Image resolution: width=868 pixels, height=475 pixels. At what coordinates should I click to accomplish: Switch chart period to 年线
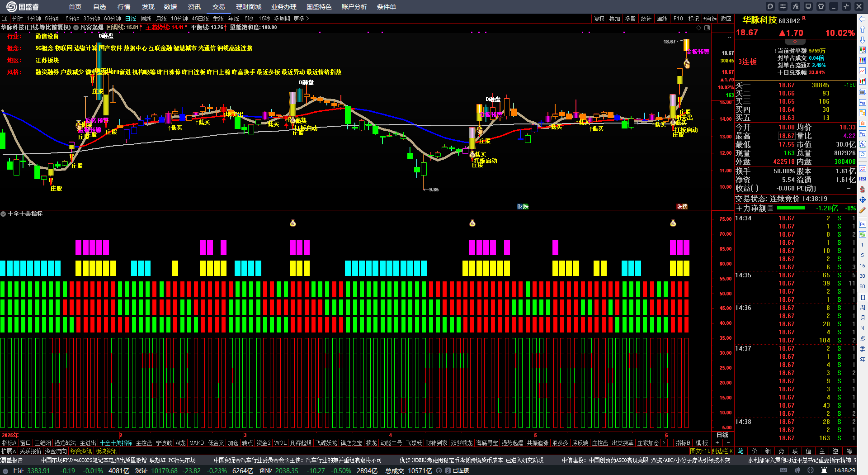[234, 19]
